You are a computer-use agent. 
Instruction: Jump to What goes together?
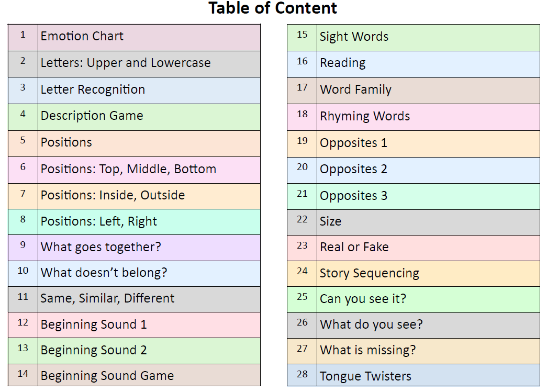101,247
